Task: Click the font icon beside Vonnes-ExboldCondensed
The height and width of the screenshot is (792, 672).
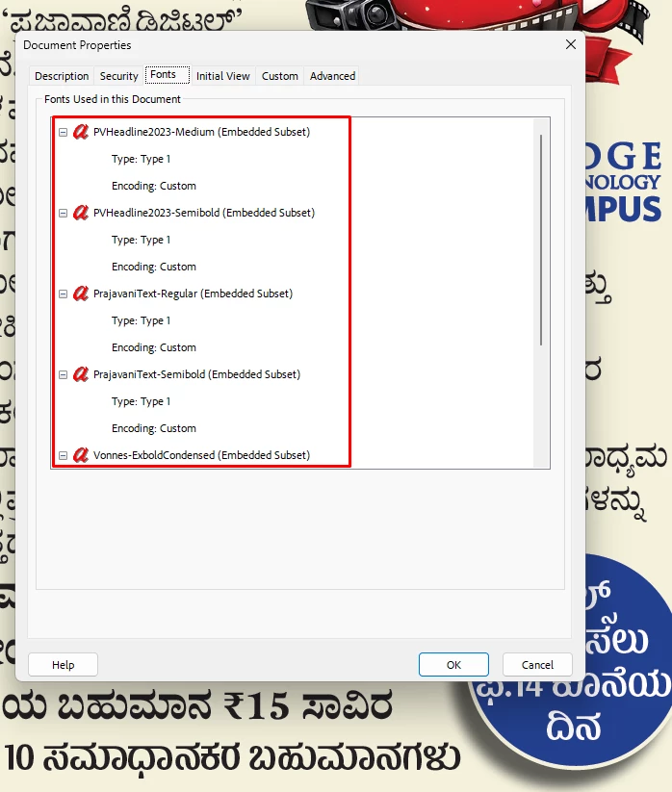Action: [x=81, y=455]
